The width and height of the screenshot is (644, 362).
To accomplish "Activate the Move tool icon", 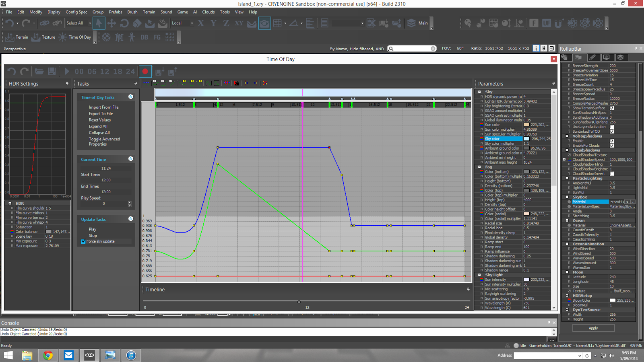I will tap(111, 23).
